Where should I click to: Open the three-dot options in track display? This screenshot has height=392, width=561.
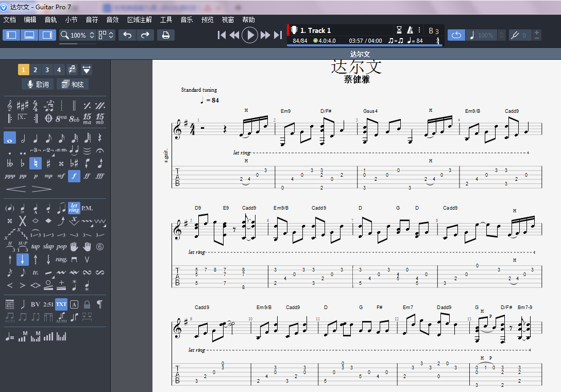(419, 30)
